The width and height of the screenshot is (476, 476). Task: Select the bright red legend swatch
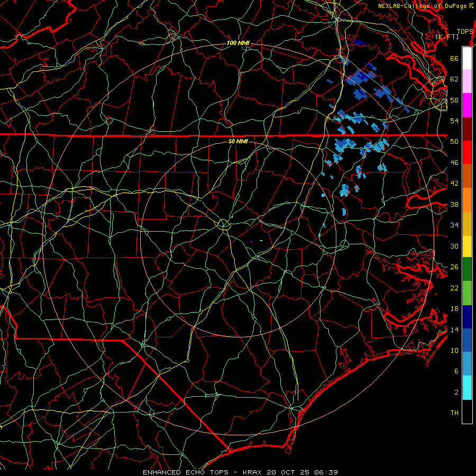tap(467, 152)
